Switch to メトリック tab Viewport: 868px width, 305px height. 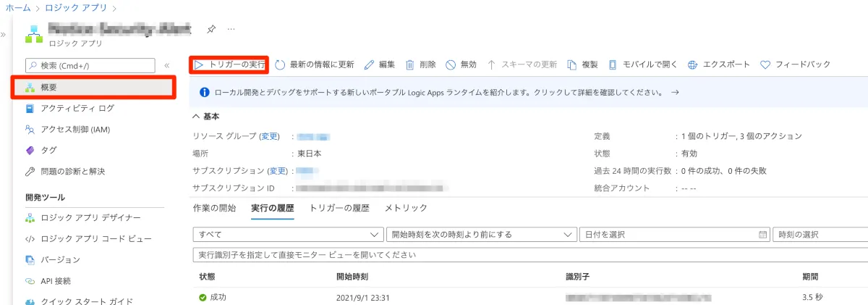pos(407,208)
